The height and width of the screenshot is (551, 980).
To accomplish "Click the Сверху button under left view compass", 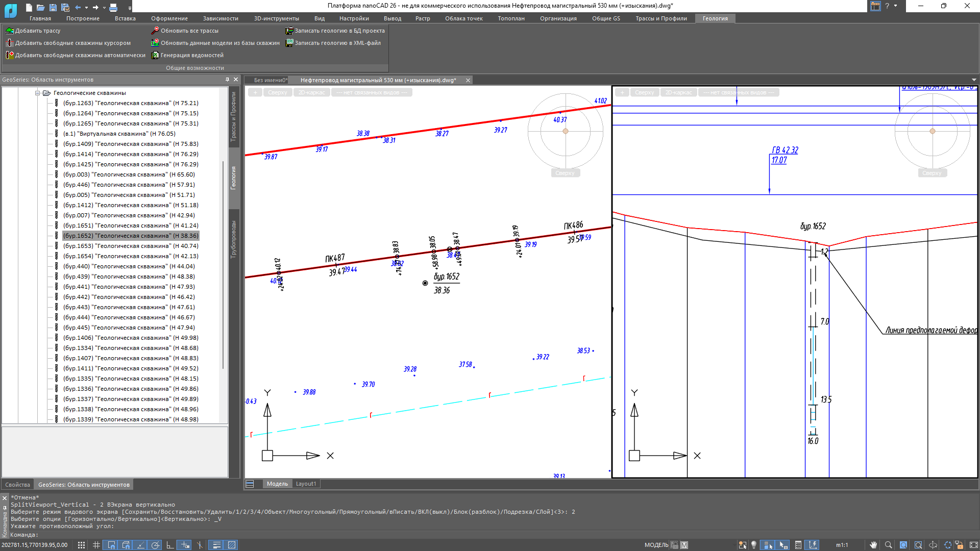I will coord(565,173).
